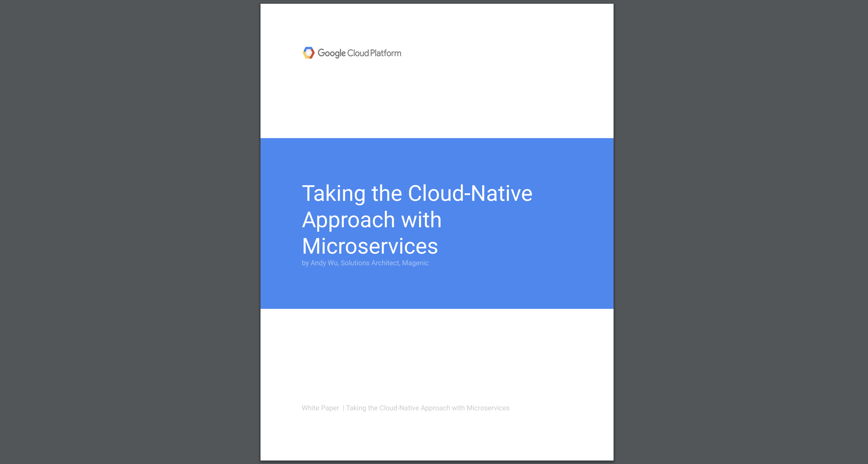Click the byline 'by Andy Wu, Solutions Architect, Magenic'
The image size is (868, 464).
pos(365,263)
